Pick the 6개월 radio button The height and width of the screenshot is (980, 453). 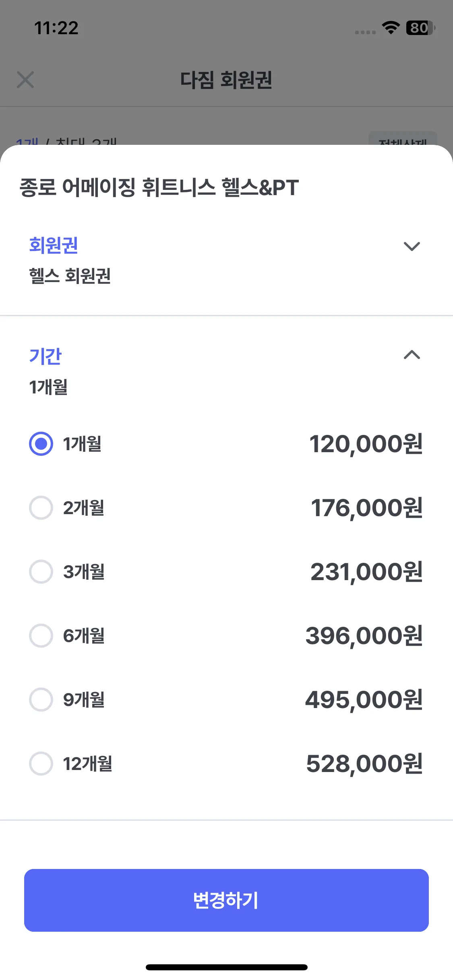(x=41, y=636)
